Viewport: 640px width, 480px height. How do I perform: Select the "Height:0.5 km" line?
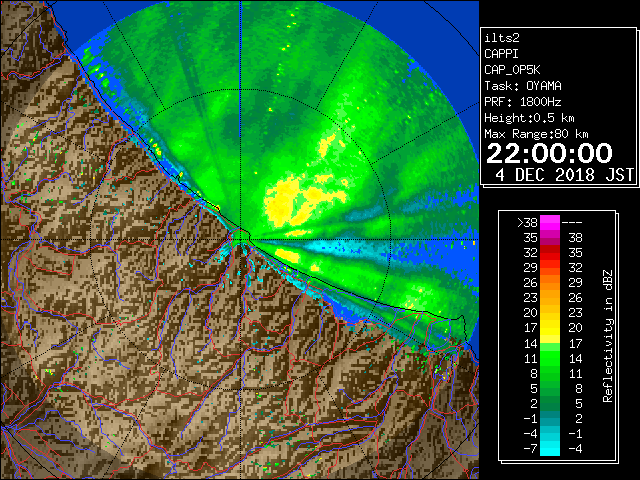[529, 118]
